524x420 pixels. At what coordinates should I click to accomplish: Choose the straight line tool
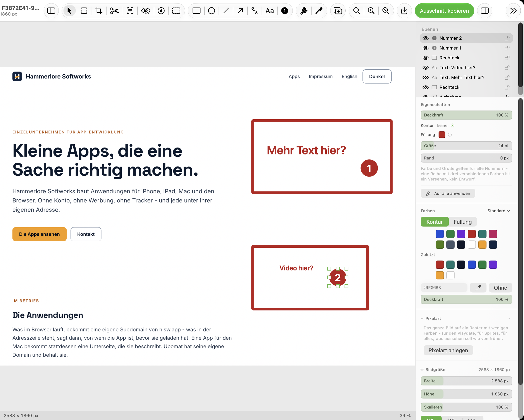[x=226, y=11]
